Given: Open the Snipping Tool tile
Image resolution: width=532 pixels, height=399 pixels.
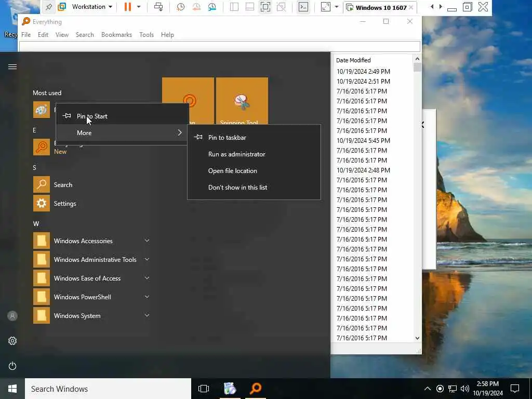Looking at the screenshot, I should click(x=242, y=101).
